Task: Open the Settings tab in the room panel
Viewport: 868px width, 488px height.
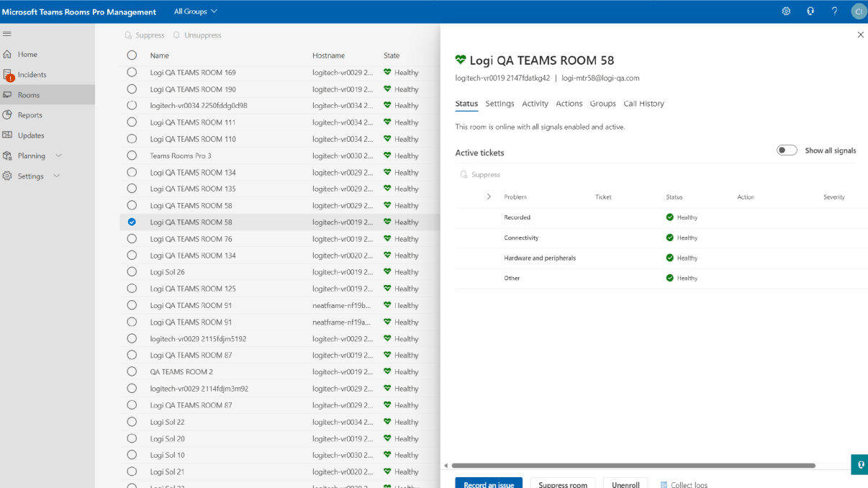Action: 499,104
